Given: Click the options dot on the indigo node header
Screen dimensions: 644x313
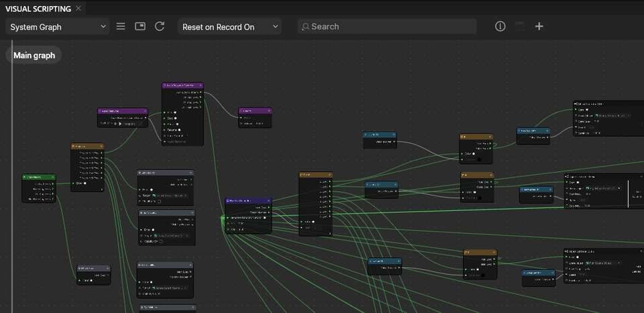Looking at the screenshot, I should pos(268,201).
